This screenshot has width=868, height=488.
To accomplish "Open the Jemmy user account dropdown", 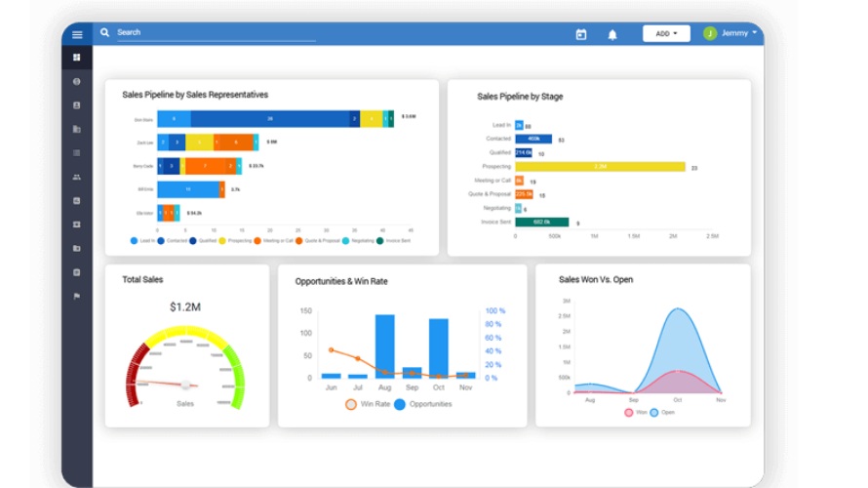I will pyautogui.click(x=738, y=33).
